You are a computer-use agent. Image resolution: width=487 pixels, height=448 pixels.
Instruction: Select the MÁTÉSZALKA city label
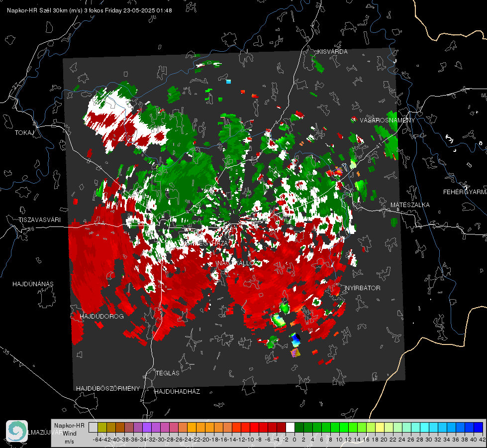pos(410,205)
